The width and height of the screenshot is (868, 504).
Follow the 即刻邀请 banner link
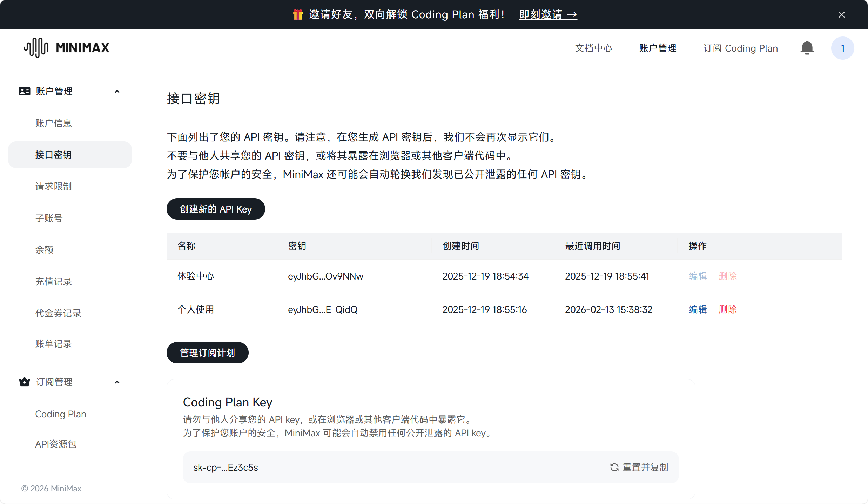(548, 14)
